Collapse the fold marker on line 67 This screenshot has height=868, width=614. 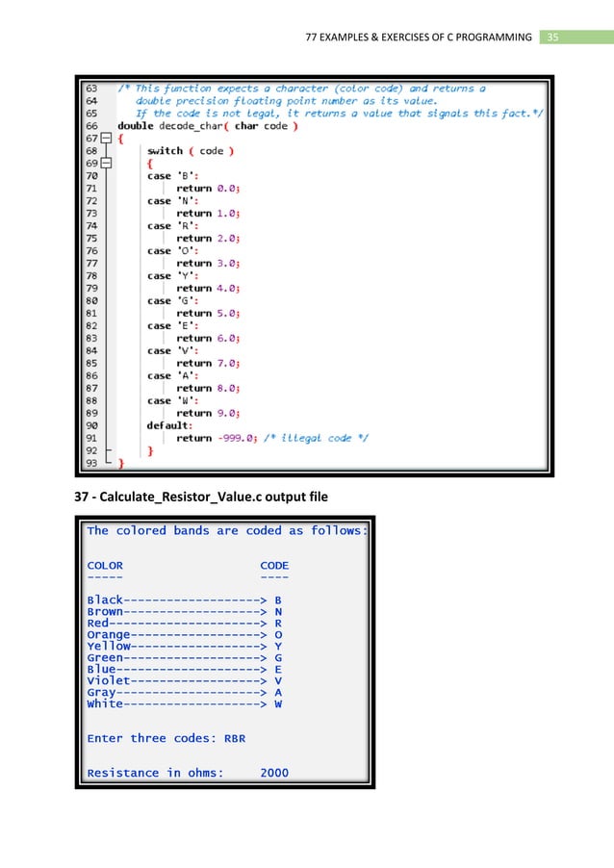[106, 138]
